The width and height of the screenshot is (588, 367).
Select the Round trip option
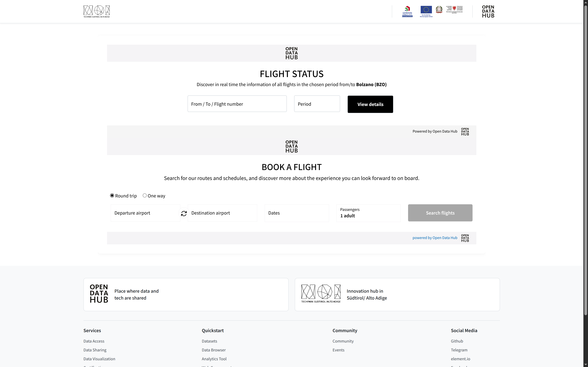click(112, 195)
